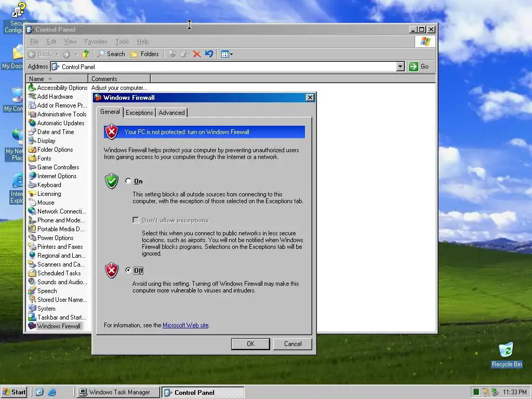Open Accessibility Options icon in Control Panel
This screenshot has height=399, width=532.
point(32,87)
